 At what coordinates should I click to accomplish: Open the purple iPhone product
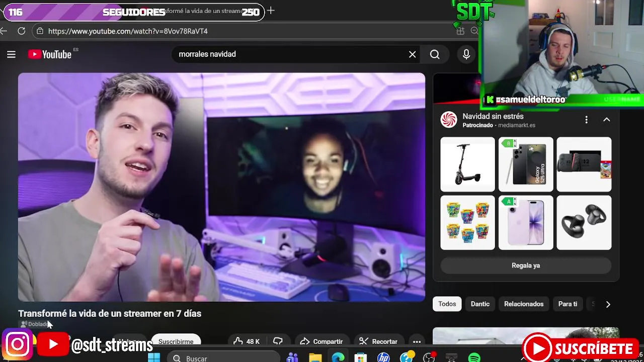[x=526, y=223]
